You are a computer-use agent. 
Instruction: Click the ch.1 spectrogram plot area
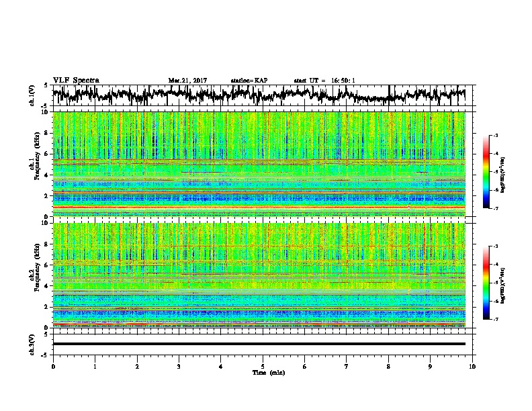[x=259, y=164]
